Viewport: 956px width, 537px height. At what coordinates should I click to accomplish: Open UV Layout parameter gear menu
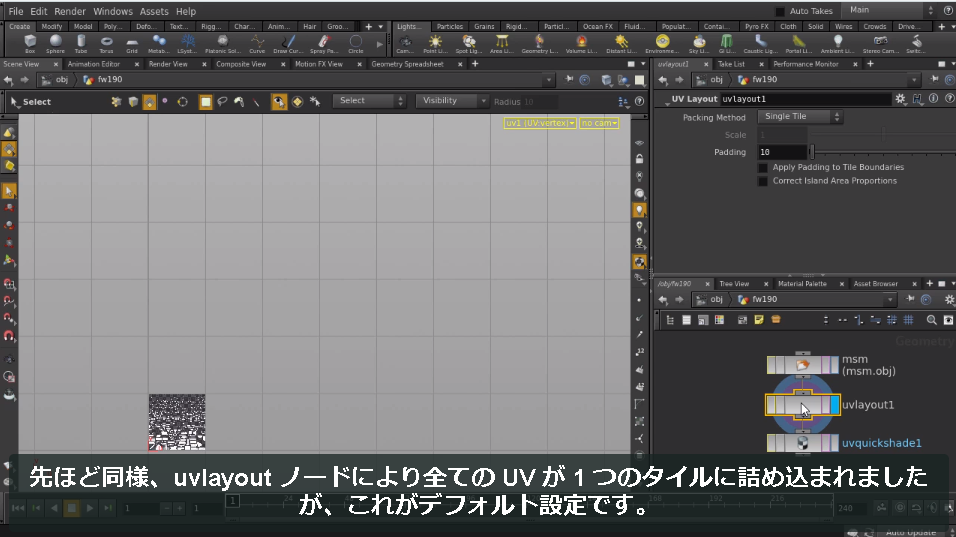(901, 99)
